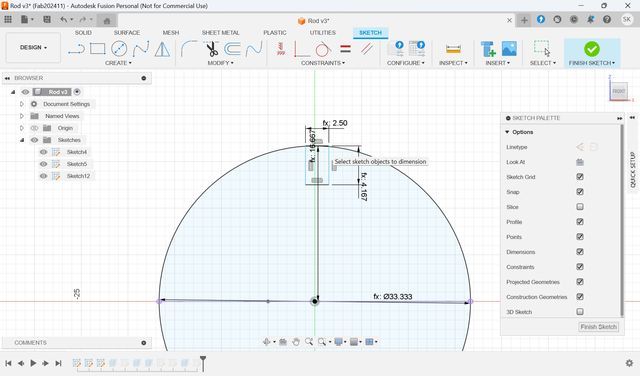Switch to the SHEET METAL tab
This screenshot has height=376, width=640.
pyautogui.click(x=220, y=32)
